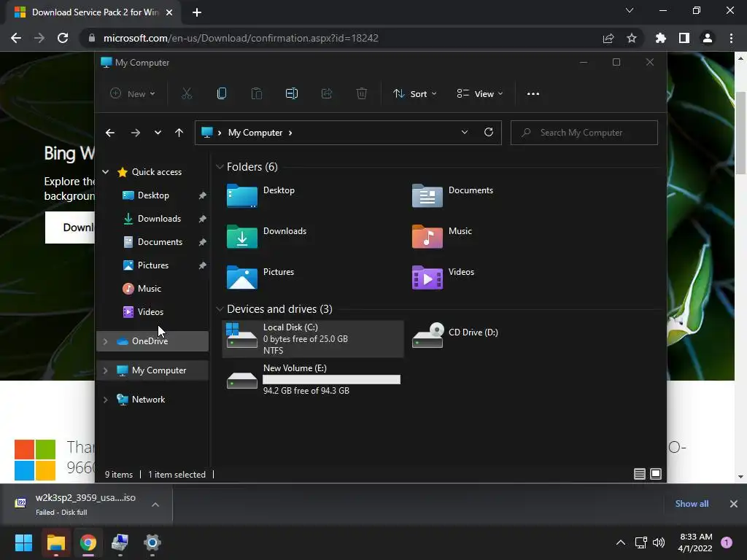The width and height of the screenshot is (747, 560).
Task: Open the Videos folder in main pane
Action: [443, 277]
